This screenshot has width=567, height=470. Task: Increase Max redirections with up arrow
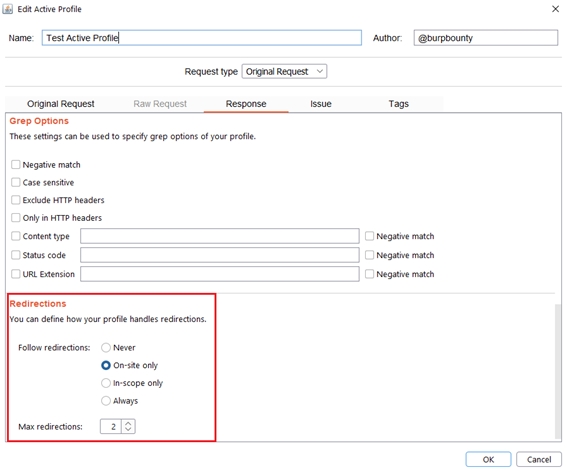pyautogui.click(x=128, y=423)
